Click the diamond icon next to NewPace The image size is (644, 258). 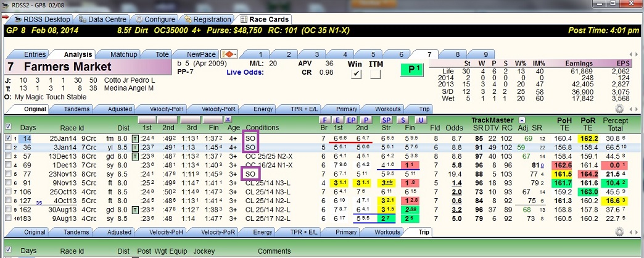point(229,54)
